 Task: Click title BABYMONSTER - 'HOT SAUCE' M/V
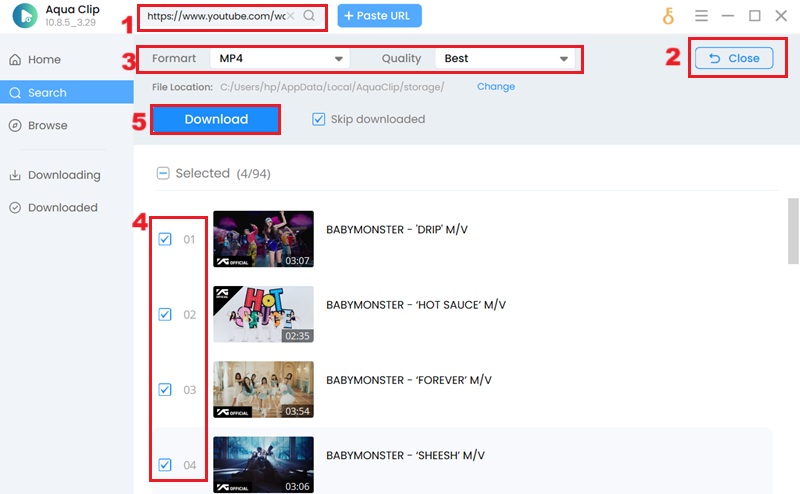point(416,305)
